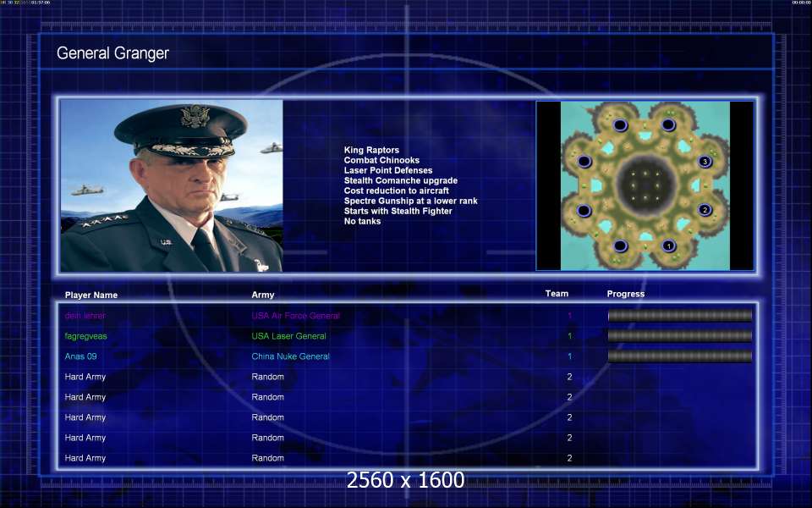Select the empty start slot above marker 3
The image size is (812, 508).
coord(668,125)
